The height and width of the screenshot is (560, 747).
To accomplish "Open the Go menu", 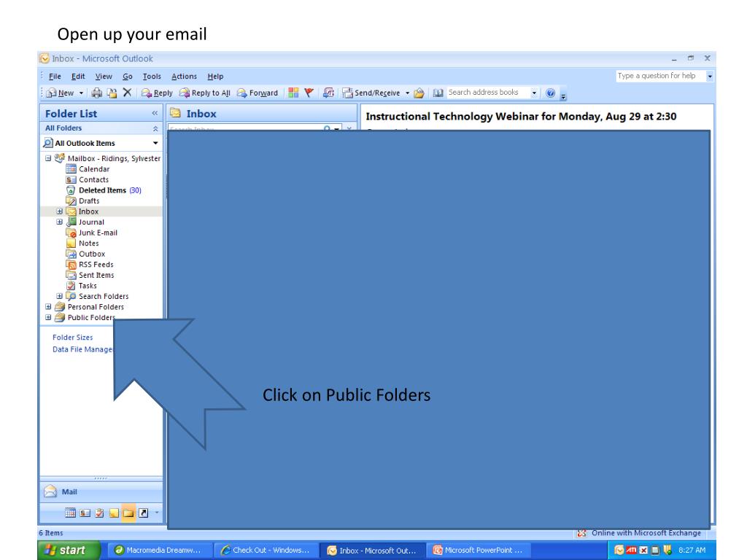I will coord(127,76).
